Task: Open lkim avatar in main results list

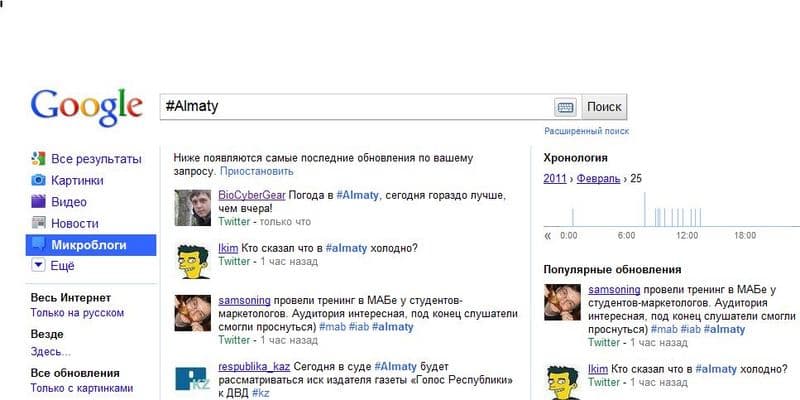Action: tap(192, 261)
